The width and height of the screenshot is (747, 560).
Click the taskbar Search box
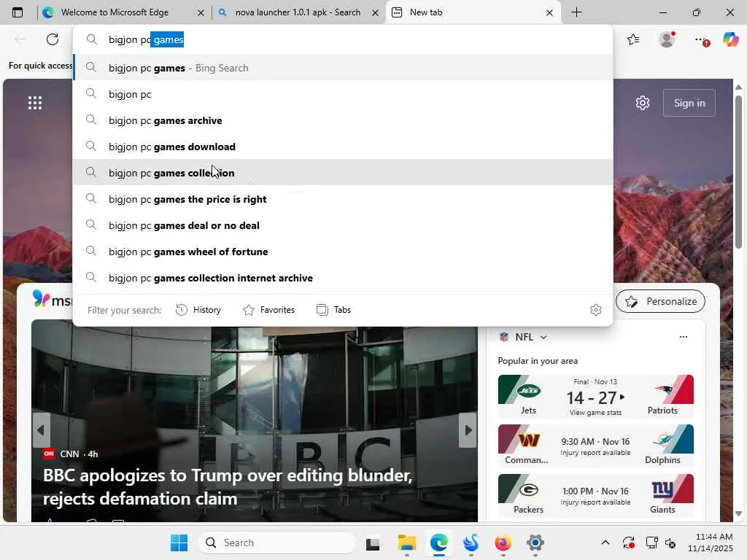pyautogui.click(x=277, y=542)
